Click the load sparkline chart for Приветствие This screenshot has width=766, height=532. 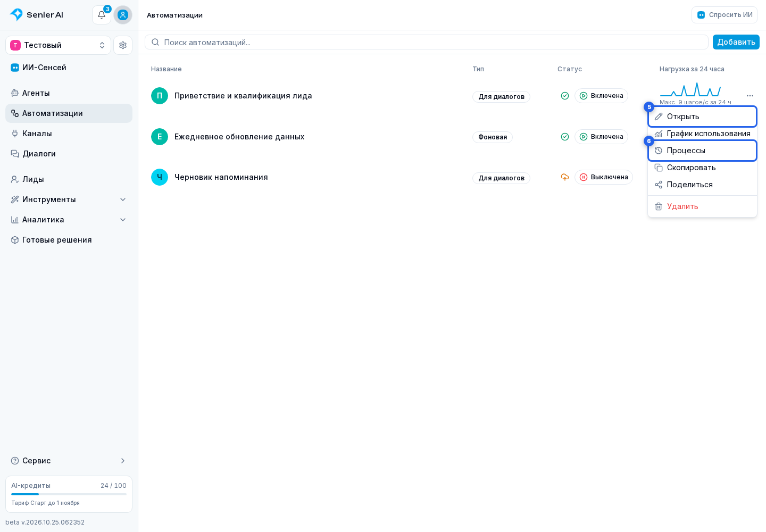690,89
